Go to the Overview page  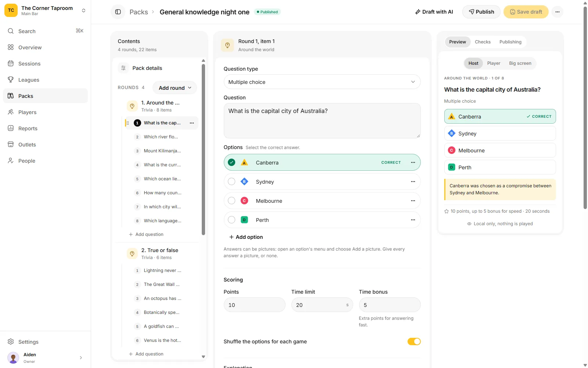(x=45, y=47)
